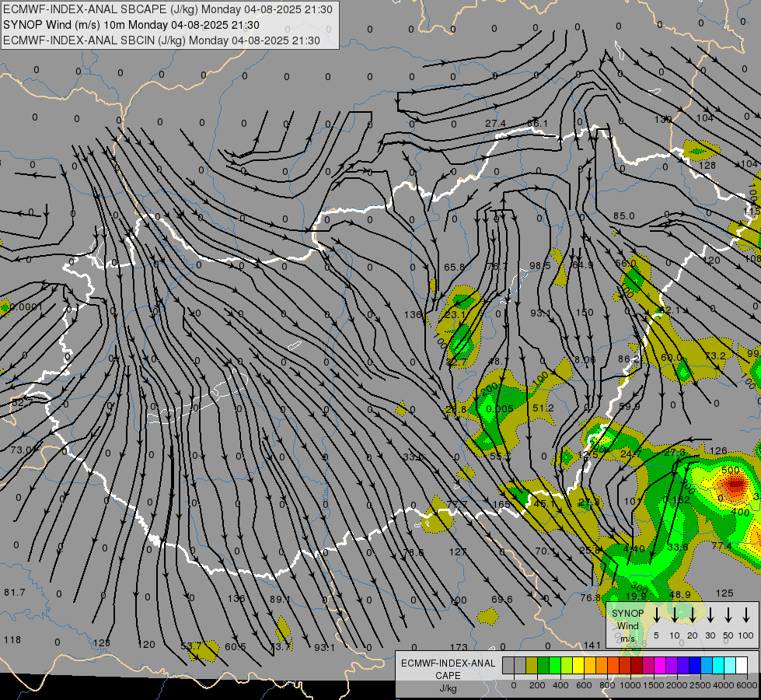Pick the dark red swatch in CAPE legend
The image size is (761, 700).
click(637, 666)
